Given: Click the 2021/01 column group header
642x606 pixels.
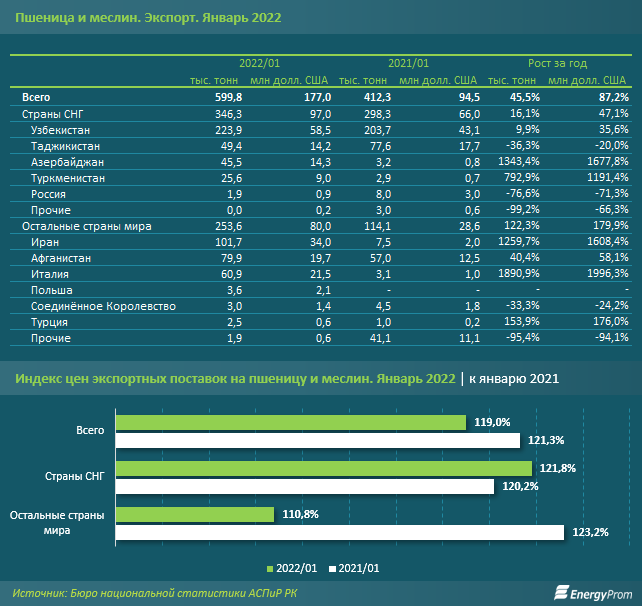Looking at the screenshot, I should [x=408, y=63].
